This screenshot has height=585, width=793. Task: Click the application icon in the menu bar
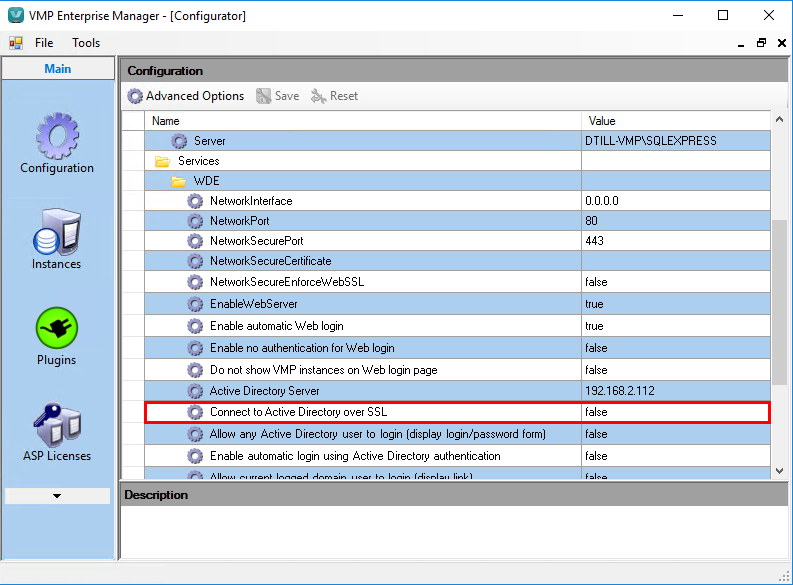(x=16, y=43)
